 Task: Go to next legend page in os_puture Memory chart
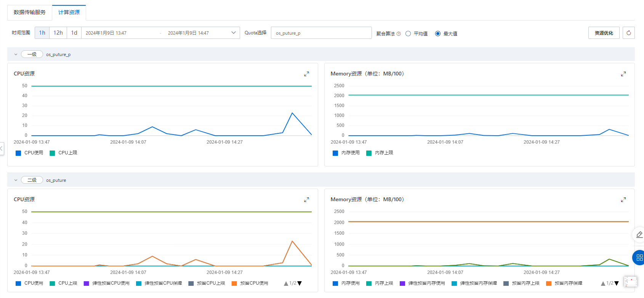(617, 283)
